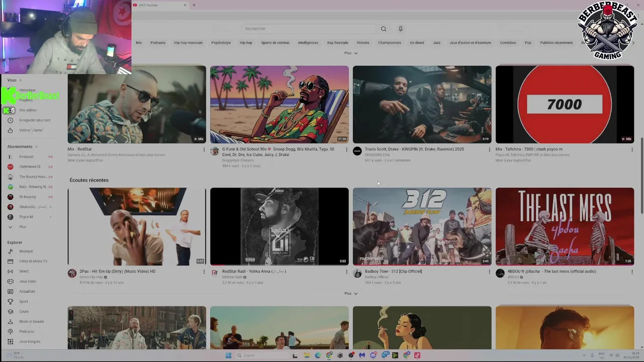The width and height of the screenshot is (644, 362).
Task: Open Sport section in sidebar
Action: [24, 301]
